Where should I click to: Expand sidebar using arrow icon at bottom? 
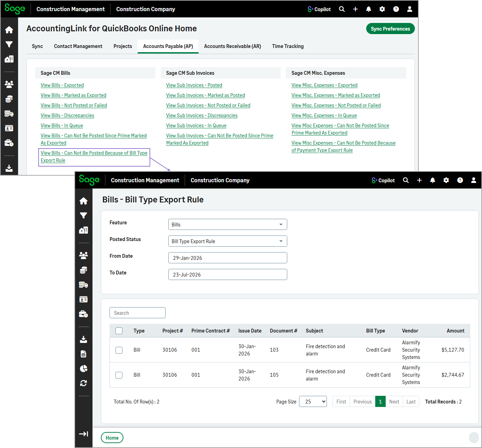(x=83, y=434)
